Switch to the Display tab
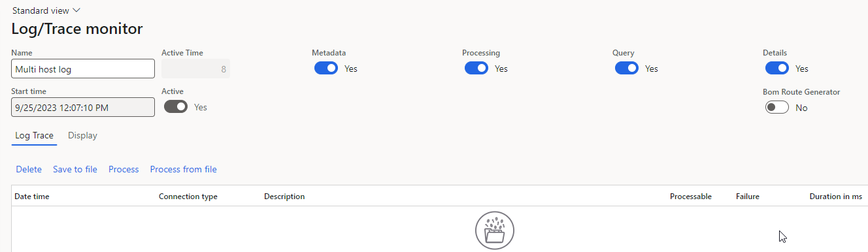This screenshot has height=252, width=868. (82, 135)
